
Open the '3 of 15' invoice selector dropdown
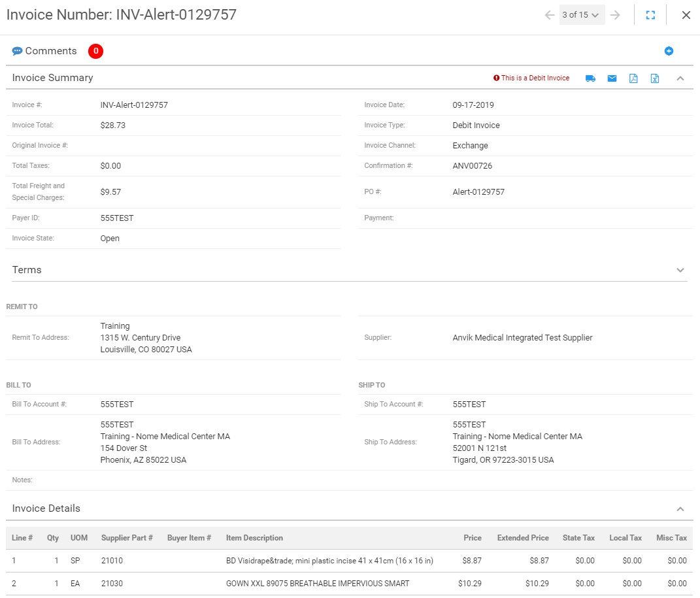[x=581, y=14]
